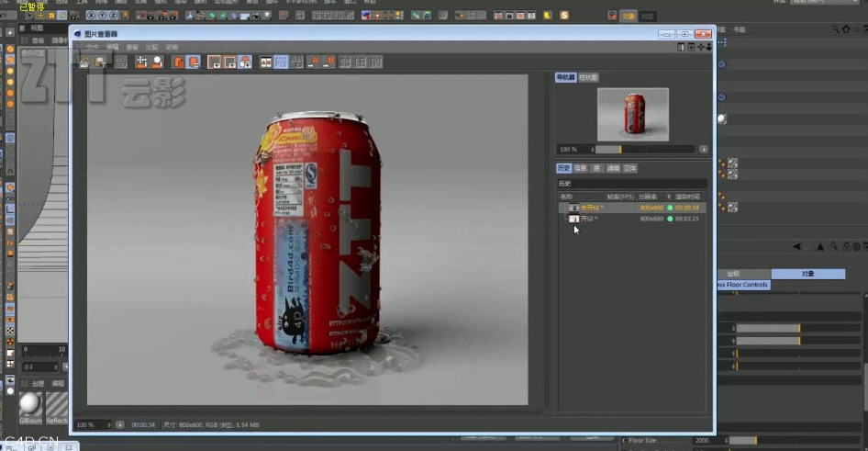Click the 渲染时间 column header
The image size is (868, 451).
coord(688,197)
